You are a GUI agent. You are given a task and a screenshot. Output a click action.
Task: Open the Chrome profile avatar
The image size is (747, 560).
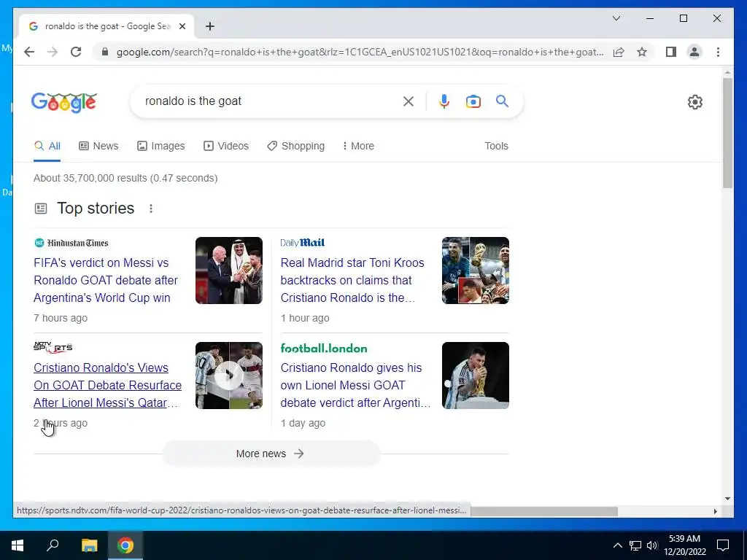694,52
